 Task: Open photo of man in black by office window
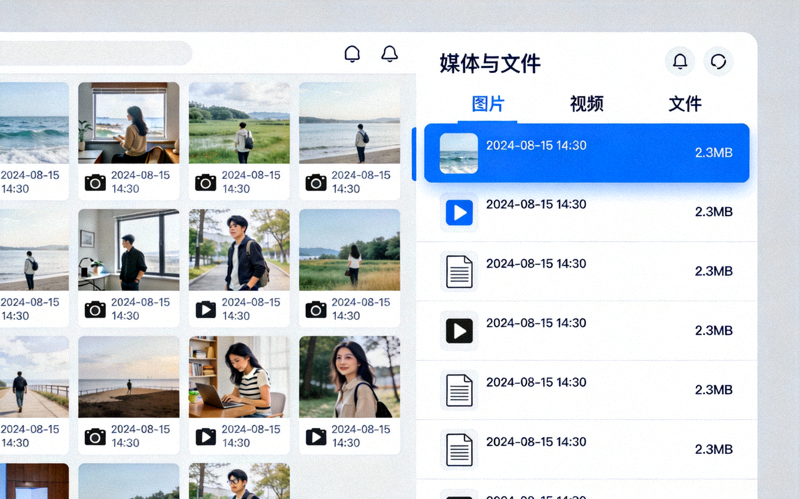point(129,250)
